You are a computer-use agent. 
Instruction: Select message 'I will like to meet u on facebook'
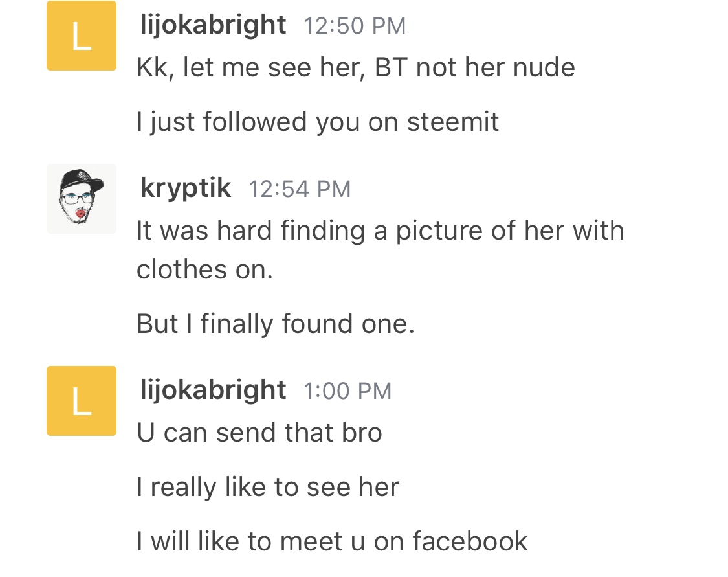pyautogui.click(x=332, y=541)
